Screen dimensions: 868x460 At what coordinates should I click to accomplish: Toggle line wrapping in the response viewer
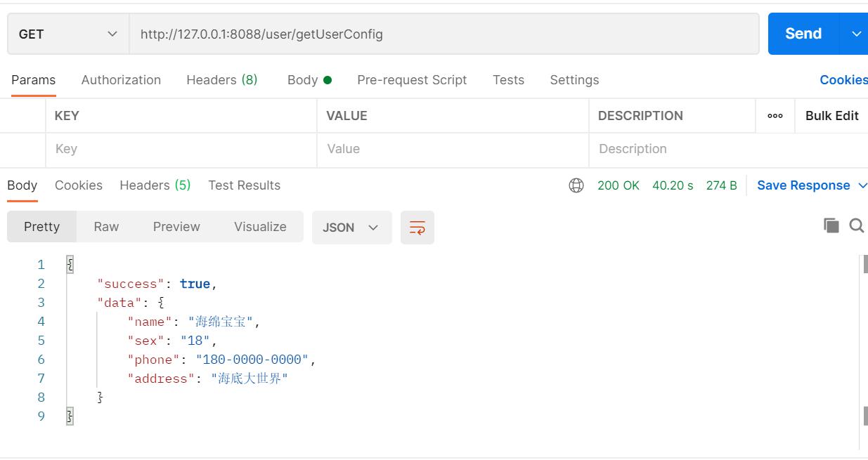(x=417, y=227)
